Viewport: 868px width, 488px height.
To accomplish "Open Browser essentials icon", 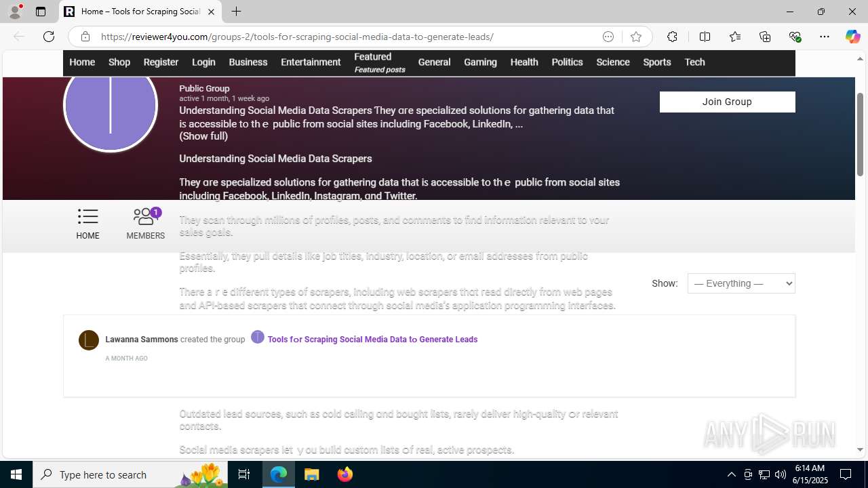I will click(795, 37).
